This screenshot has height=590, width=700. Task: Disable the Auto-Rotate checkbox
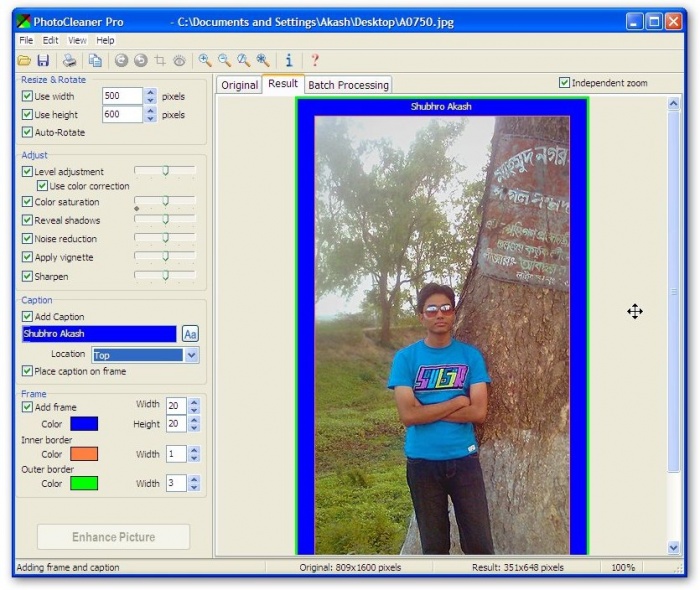(28, 133)
